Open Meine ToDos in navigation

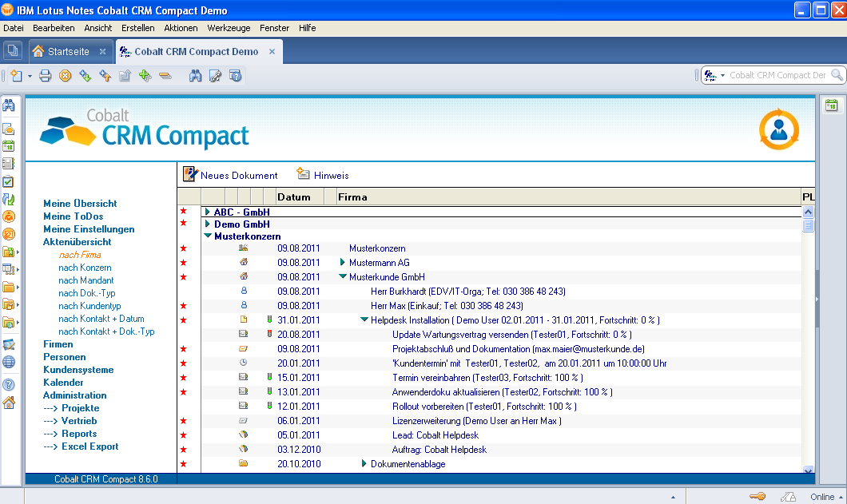[73, 216]
